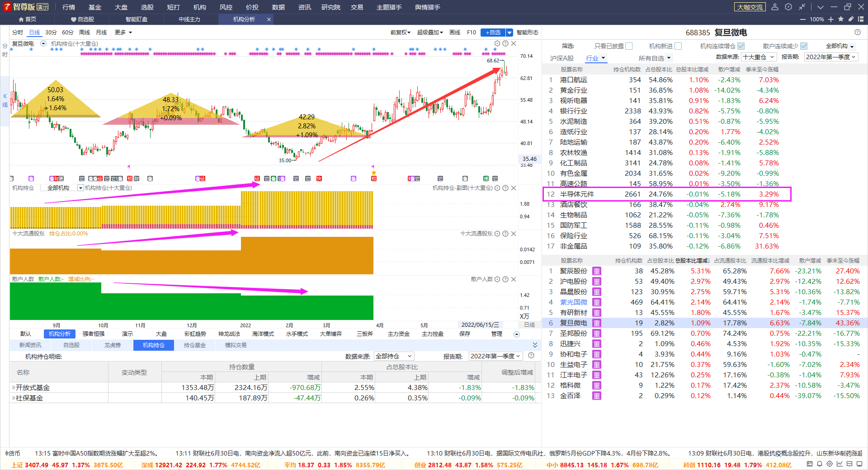The width and height of the screenshot is (868, 470).
Task: Click the yellow star marker under the chart
Action: [x=373, y=173]
